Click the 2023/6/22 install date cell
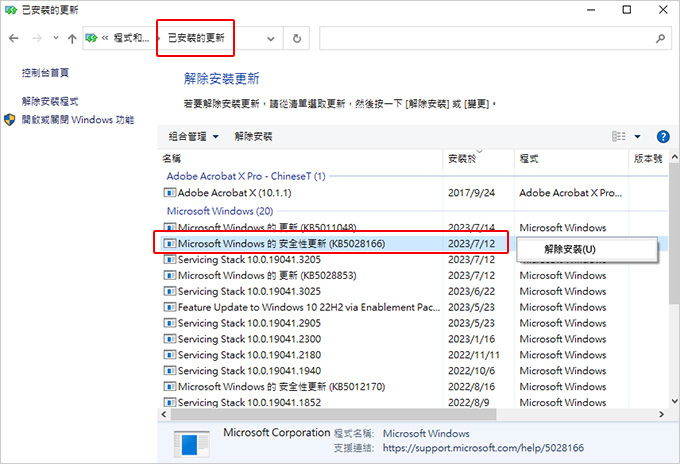The image size is (680, 464). coord(471,291)
